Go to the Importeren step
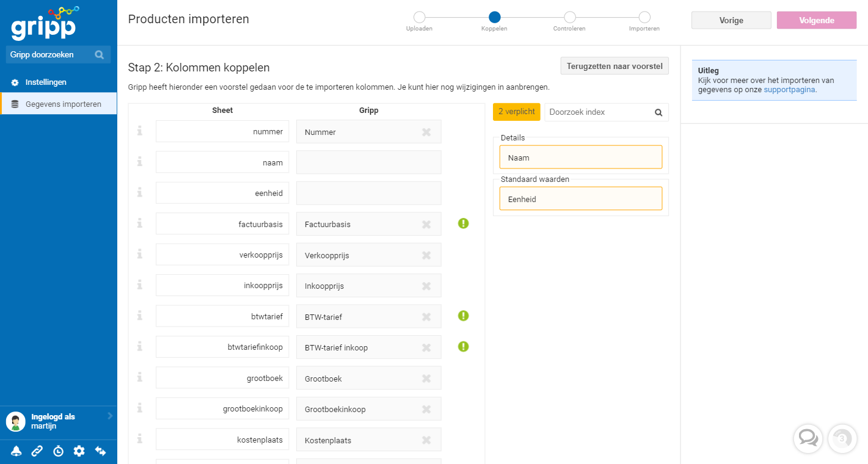 [x=644, y=17]
